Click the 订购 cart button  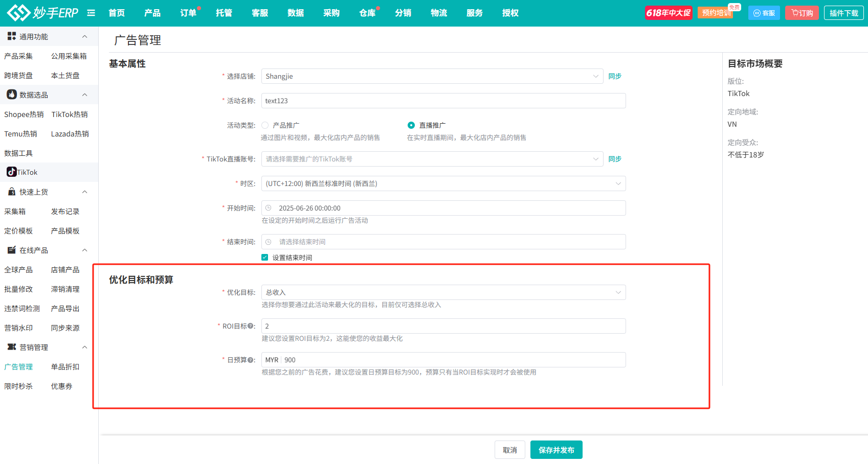pos(802,13)
